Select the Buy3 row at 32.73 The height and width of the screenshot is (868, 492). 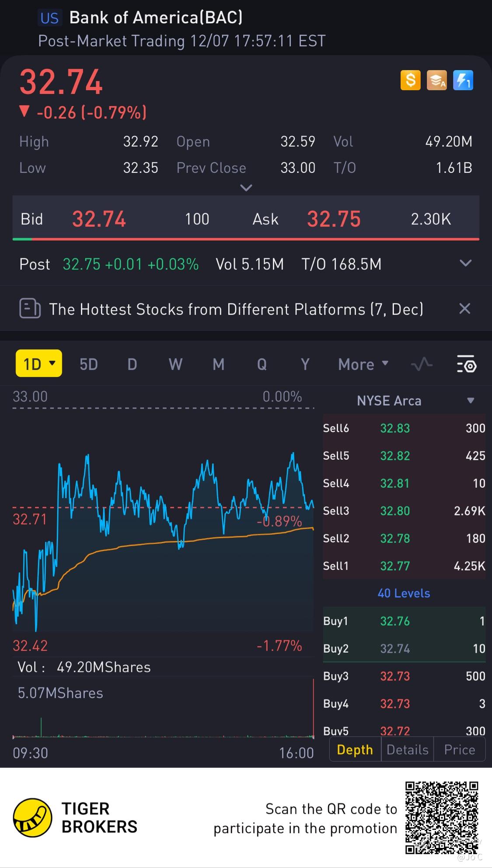click(404, 676)
